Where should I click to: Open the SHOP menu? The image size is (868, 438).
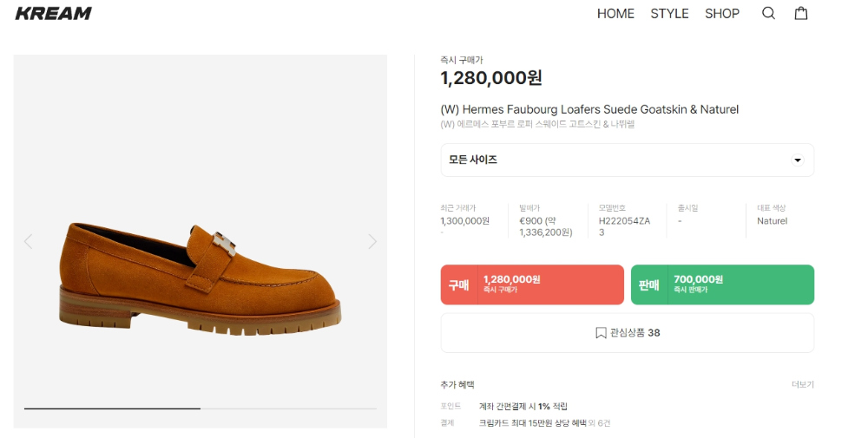coord(722,14)
